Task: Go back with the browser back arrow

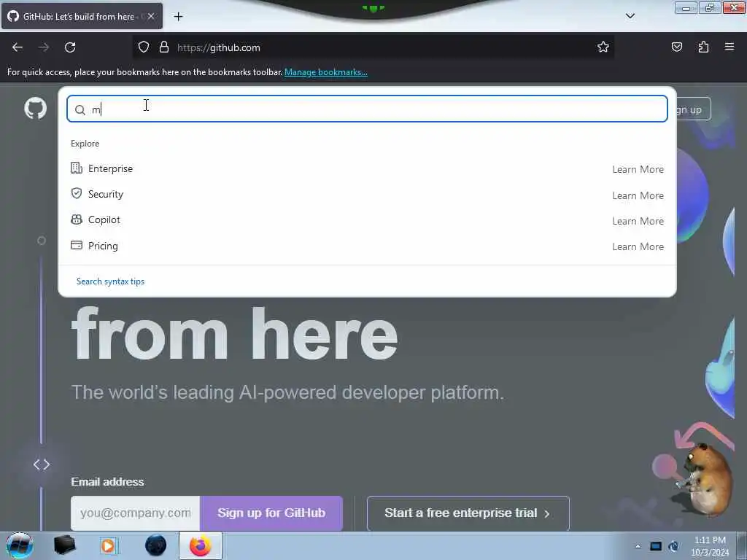Action: coord(18,47)
